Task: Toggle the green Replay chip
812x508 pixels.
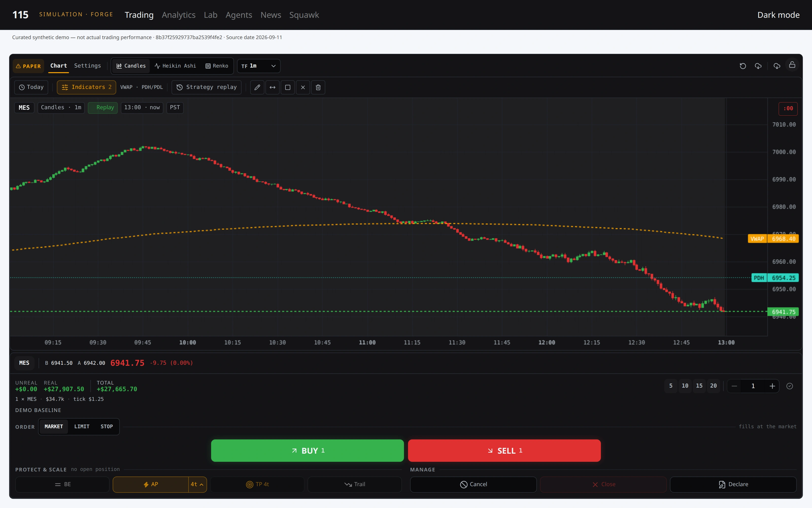Action: click(103, 108)
